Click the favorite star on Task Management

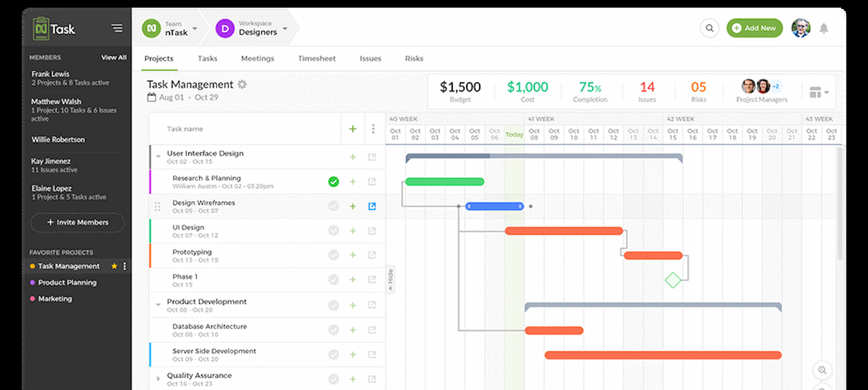point(114,266)
